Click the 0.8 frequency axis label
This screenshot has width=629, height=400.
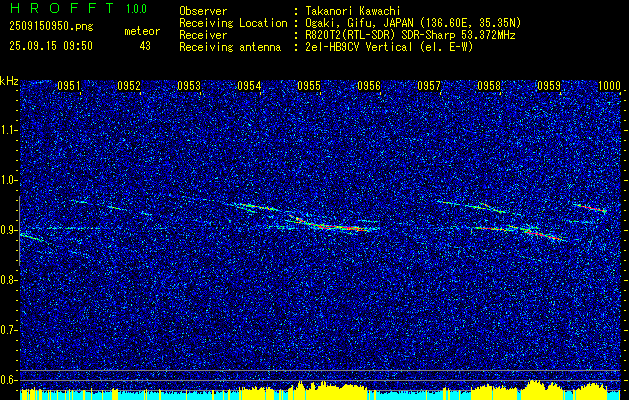coord(9,280)
